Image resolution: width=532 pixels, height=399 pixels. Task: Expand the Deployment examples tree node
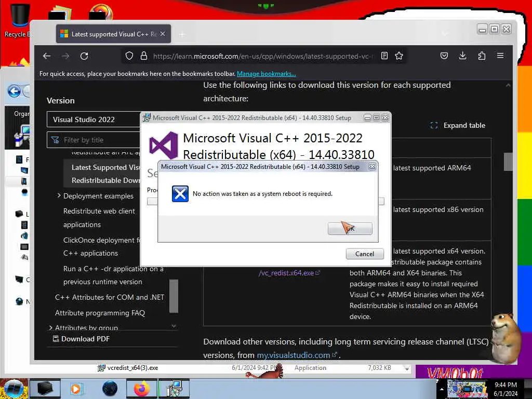point(59,196)
